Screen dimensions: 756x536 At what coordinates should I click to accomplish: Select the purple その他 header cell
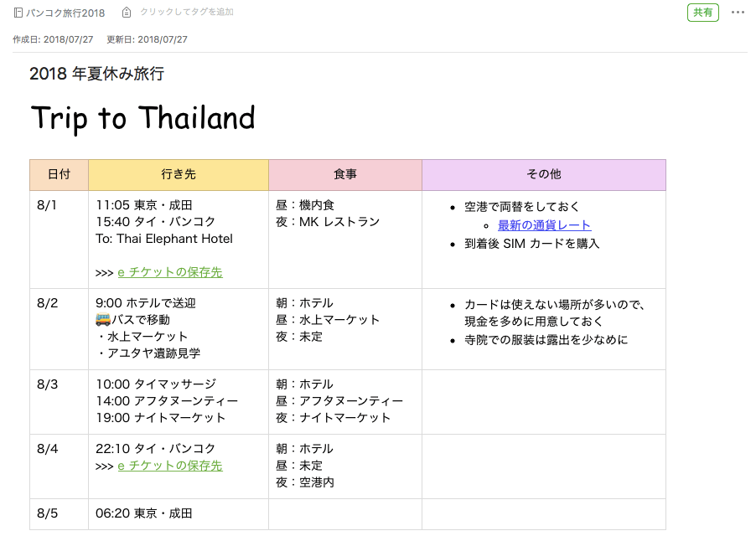click(544, 175)
